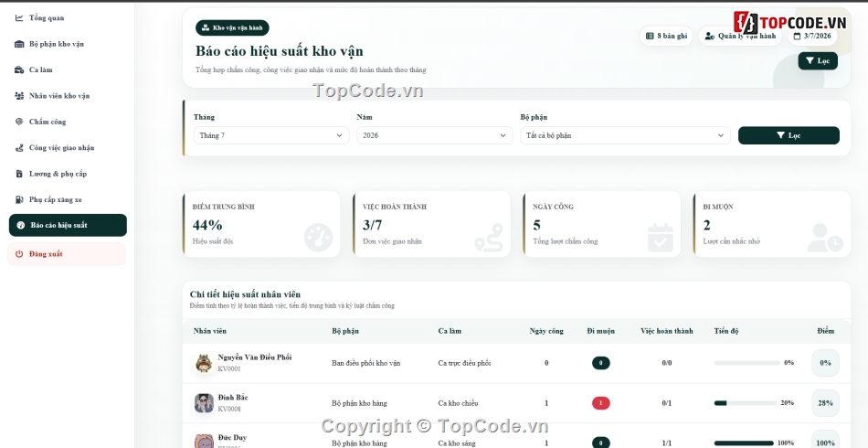
Task: Click the Công việc giao nhận route icon
Action: pyautogui.click(x=19, y=148)
